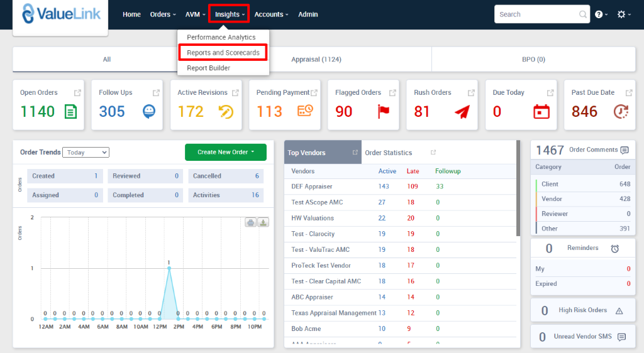Click DEF Appraiser late count 109
This screenshot has height=353, width=644.
coord(413,187)
